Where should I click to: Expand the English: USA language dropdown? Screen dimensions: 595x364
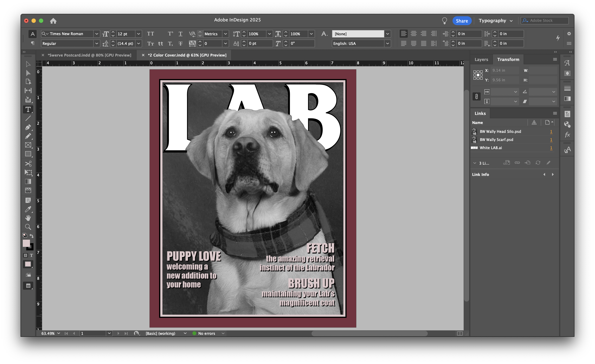pyautogui.click(x=387, y=43)
